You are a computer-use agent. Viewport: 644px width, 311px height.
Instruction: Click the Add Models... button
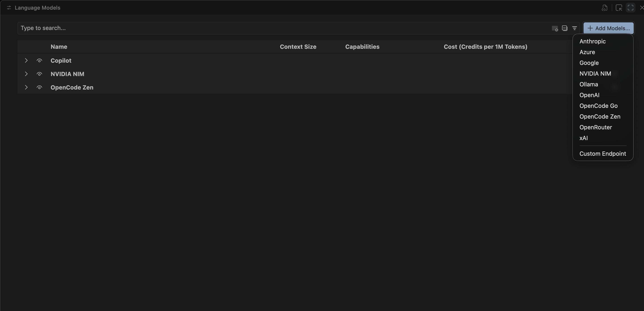coord(608,28)
